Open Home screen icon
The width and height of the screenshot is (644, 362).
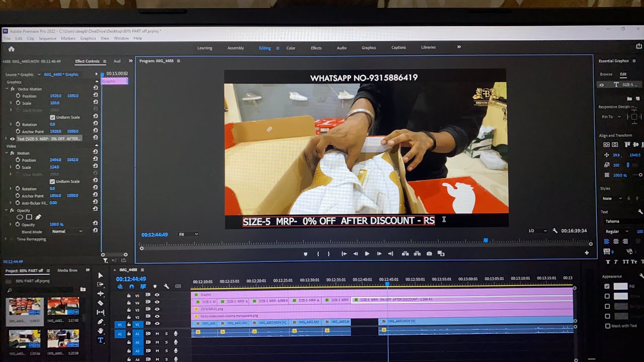point(11,49)
